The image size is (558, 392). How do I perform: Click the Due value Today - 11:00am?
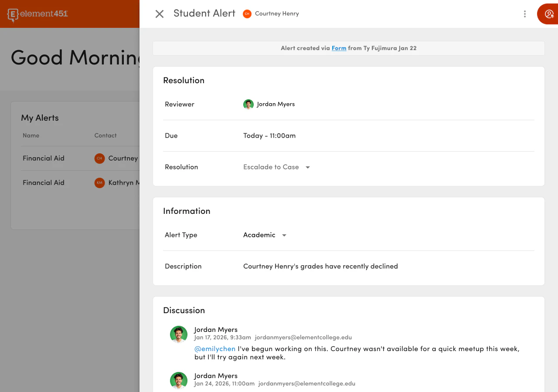(269, 136)
